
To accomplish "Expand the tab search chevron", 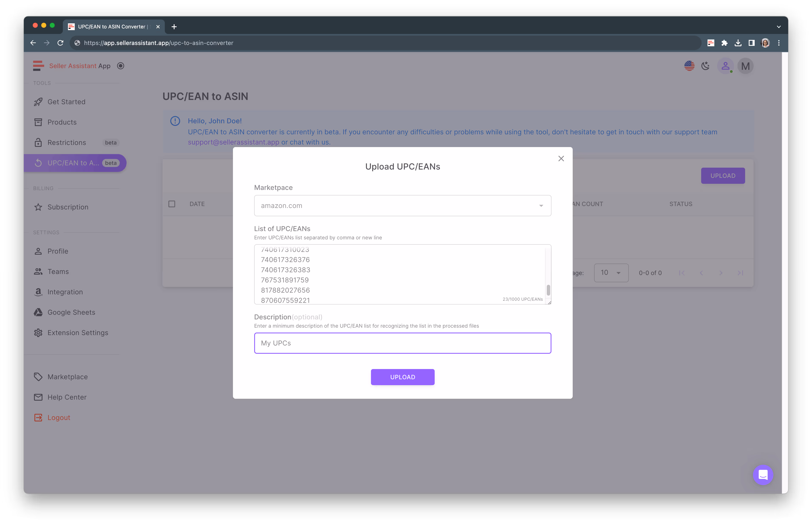I will pos(779,27).
